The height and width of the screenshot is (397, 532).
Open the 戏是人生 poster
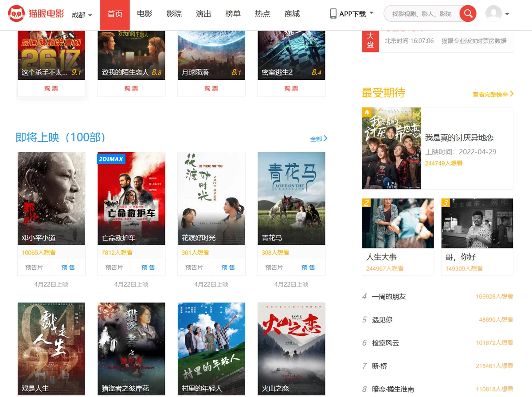[x=51, y=349]
